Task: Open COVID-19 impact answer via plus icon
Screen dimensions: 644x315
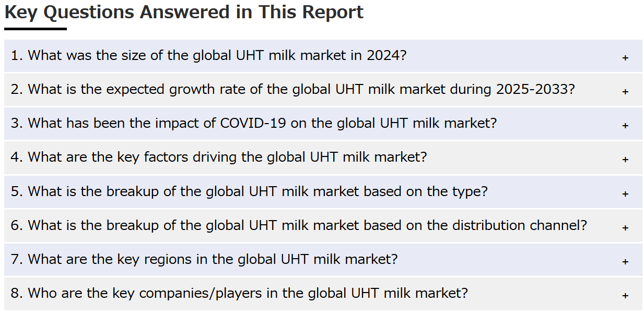Action: point(625,126)
